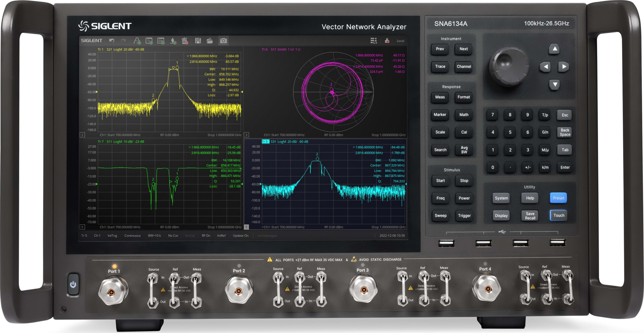The width and height of the screenshot is (644, 333).
Task: Select the Tr 6 S11 Smith trace label
Action: click(281, 49)
